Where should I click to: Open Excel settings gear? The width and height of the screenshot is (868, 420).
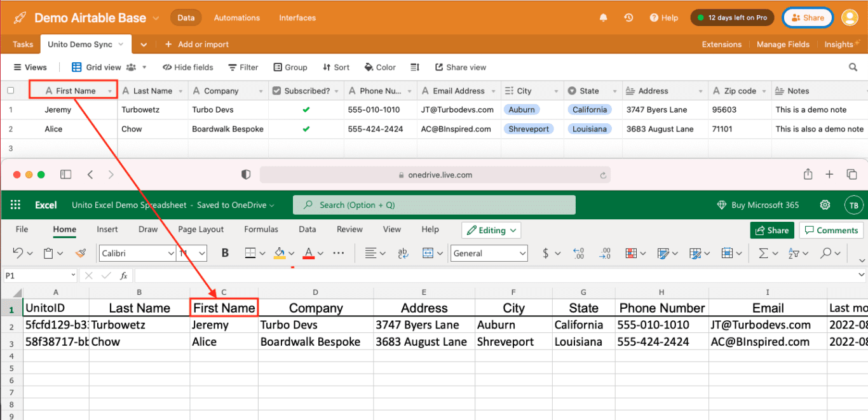tap(825, 205)
